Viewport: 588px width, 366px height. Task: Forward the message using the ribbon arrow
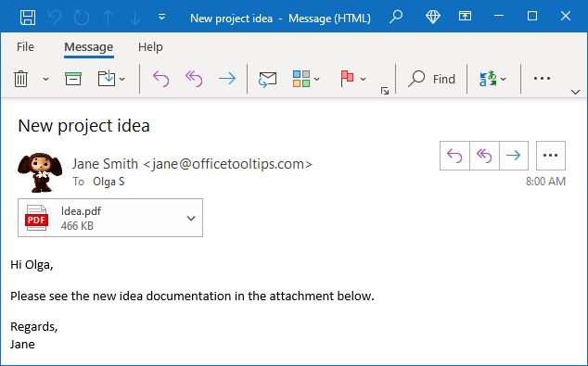pyautogui.click(x=227, y=79)
